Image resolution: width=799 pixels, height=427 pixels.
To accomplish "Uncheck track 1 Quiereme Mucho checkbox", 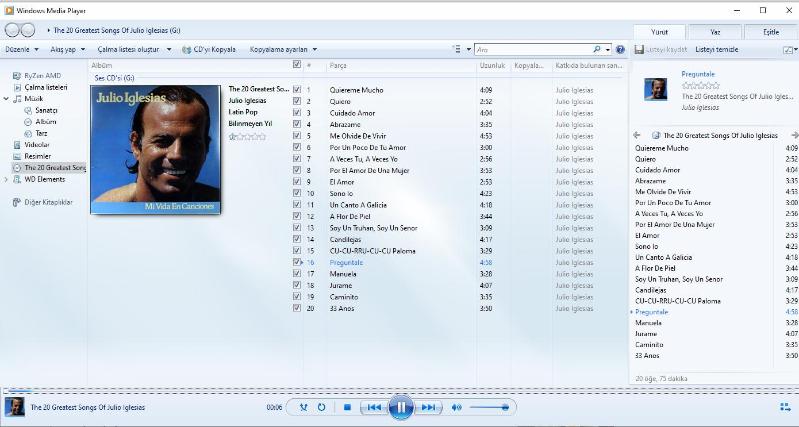I will point(297,90).
